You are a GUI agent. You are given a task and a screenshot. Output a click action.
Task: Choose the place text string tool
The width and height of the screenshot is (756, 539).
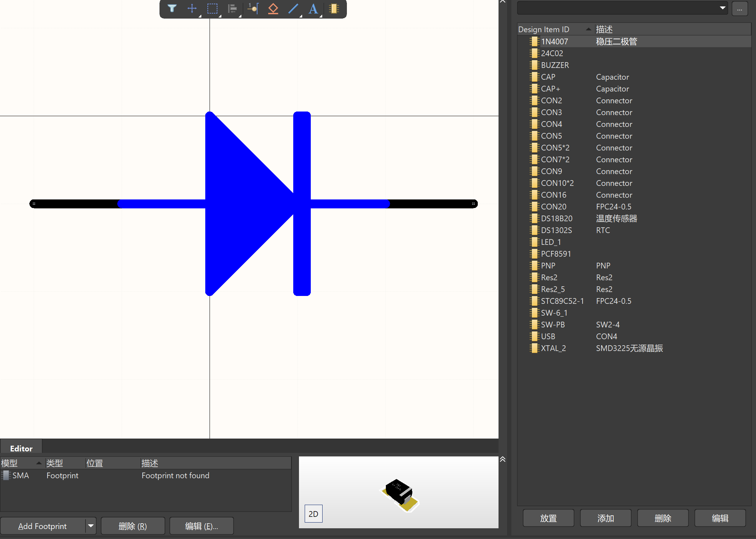[x=314, y=9]
